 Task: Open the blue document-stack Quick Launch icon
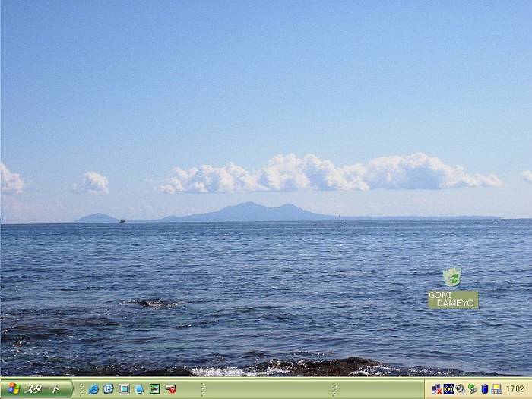coord(139,389)
